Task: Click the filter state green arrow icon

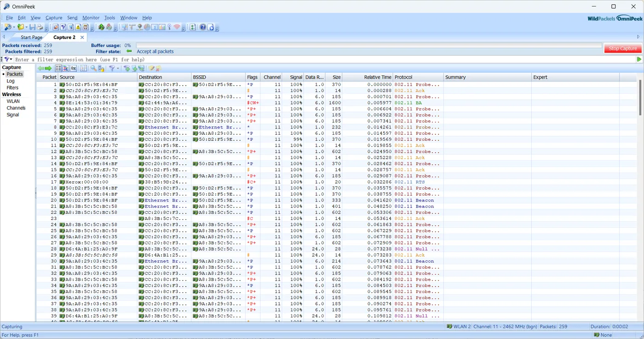Action: 129,52
